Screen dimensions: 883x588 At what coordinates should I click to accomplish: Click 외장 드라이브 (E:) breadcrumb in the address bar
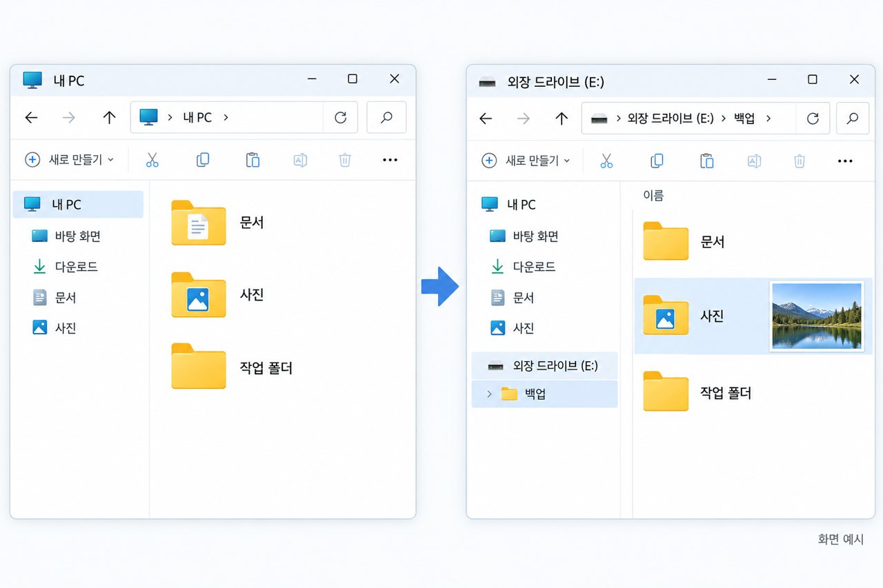[x=671, y=118]
